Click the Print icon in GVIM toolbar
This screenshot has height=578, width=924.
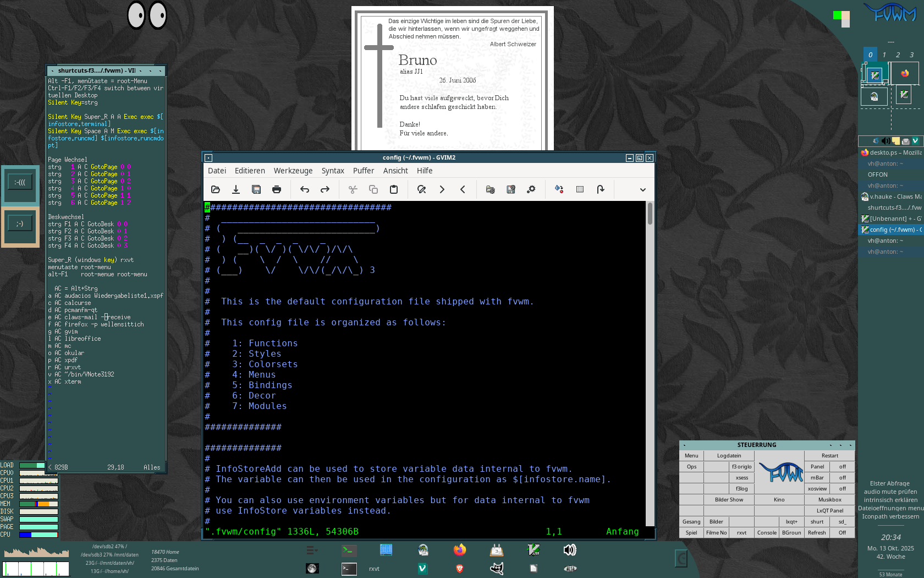[277, 189]
